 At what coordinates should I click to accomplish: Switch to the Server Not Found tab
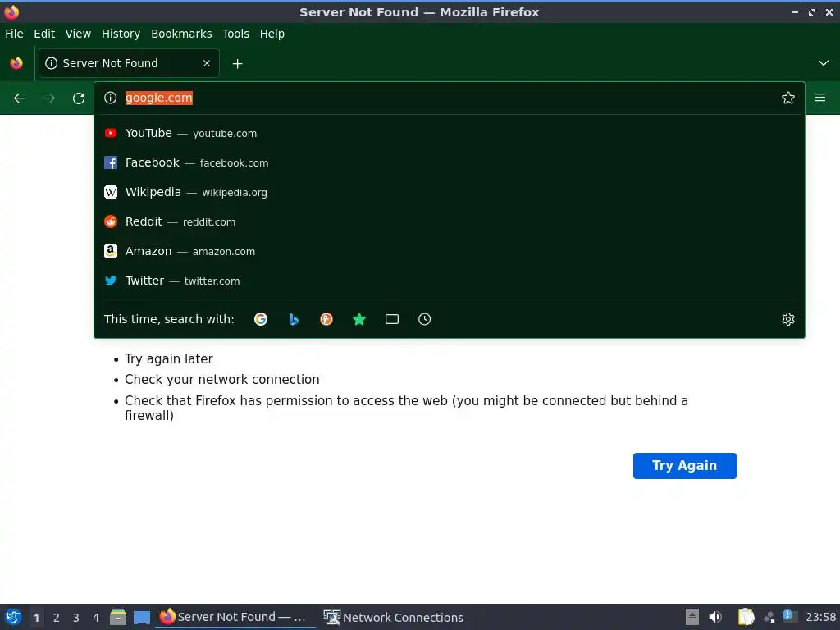click(x=129, y=63)
